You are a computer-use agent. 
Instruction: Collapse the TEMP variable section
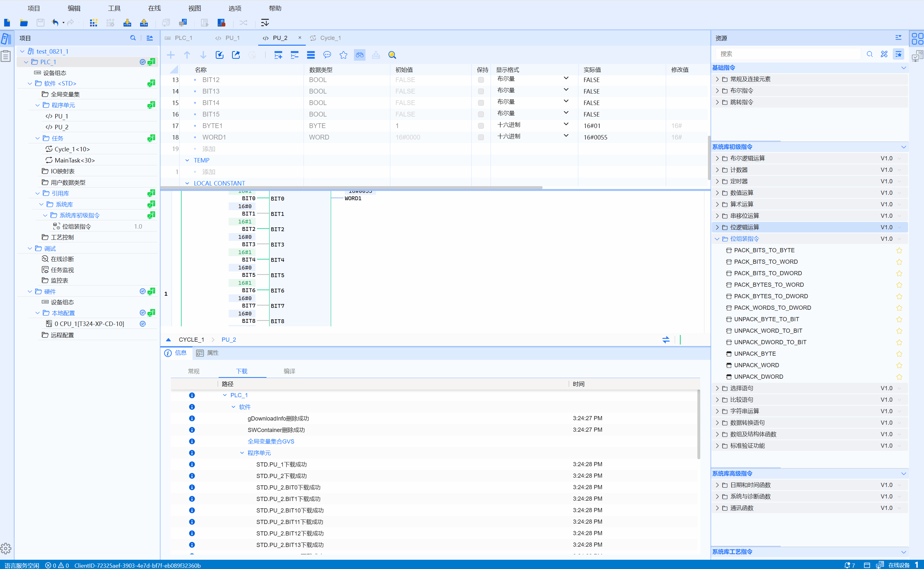[x=187, y=160]
